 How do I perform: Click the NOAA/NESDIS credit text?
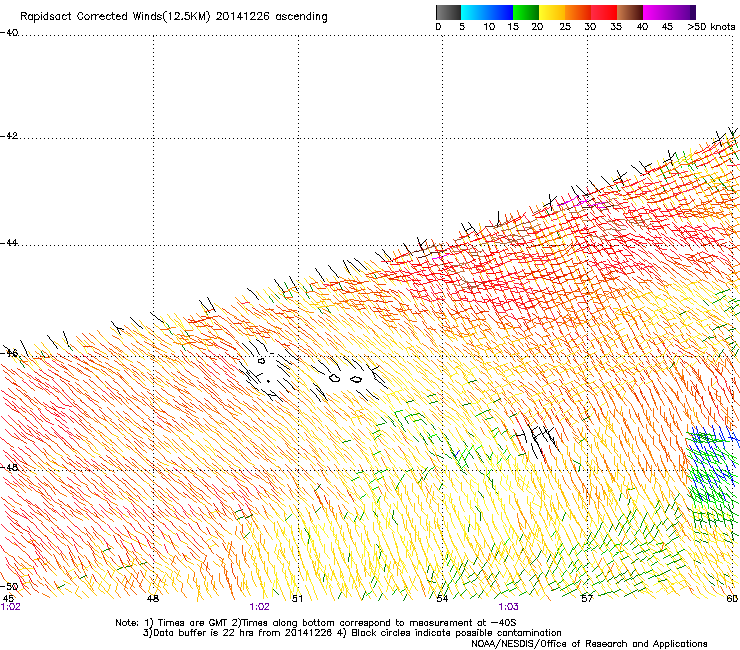pyautogui.click(x=589, y=644)
